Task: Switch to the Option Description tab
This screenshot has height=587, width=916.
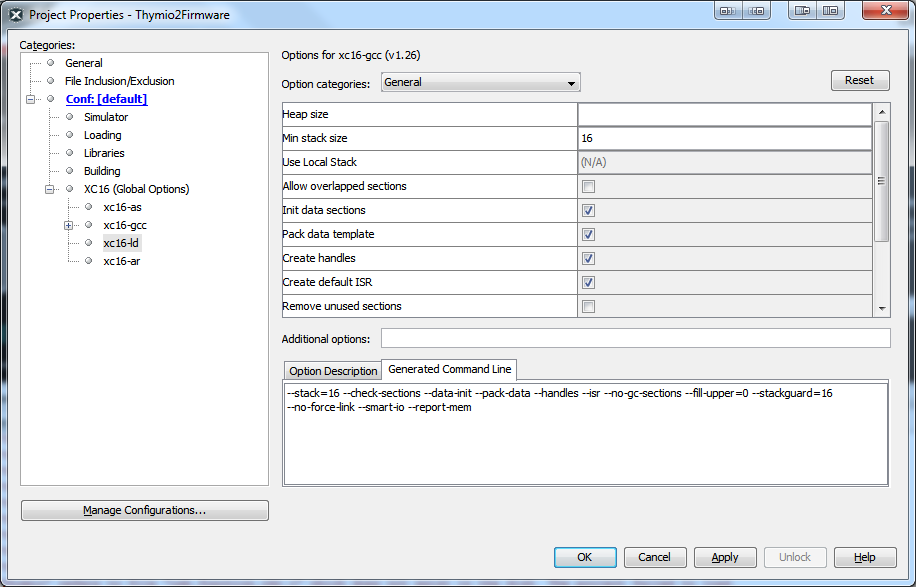Action: click(333, 371)
